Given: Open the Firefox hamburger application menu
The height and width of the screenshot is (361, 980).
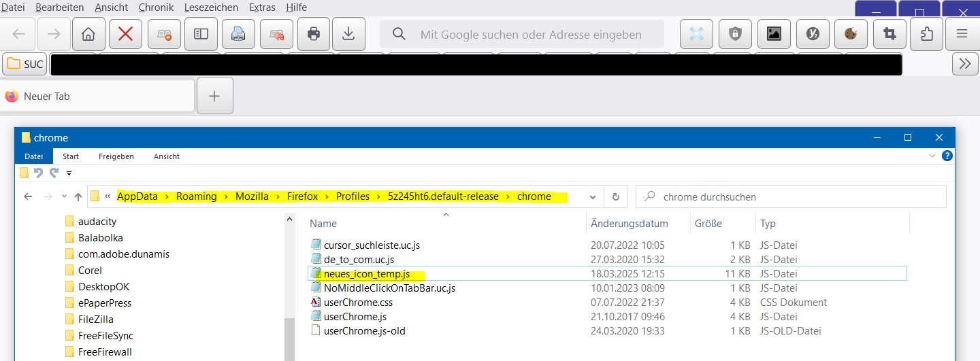Looking at the screenshot, I should [x=962, y=34].
